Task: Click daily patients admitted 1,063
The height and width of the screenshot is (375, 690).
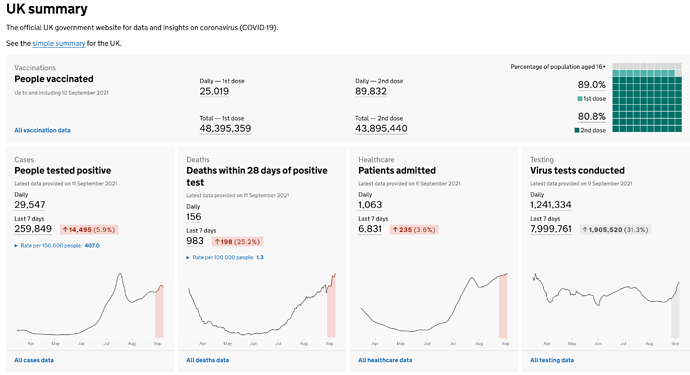Action: [370, 205]
